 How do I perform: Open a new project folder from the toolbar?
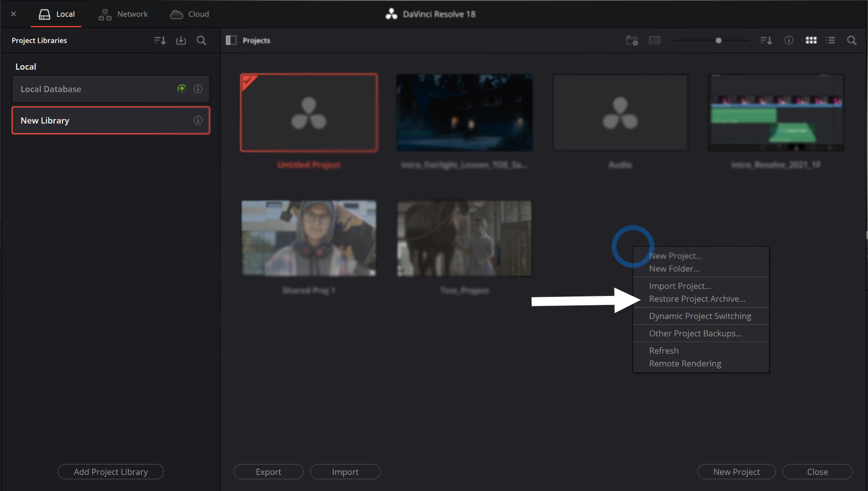pyautogui.click(x=631, y=40)
